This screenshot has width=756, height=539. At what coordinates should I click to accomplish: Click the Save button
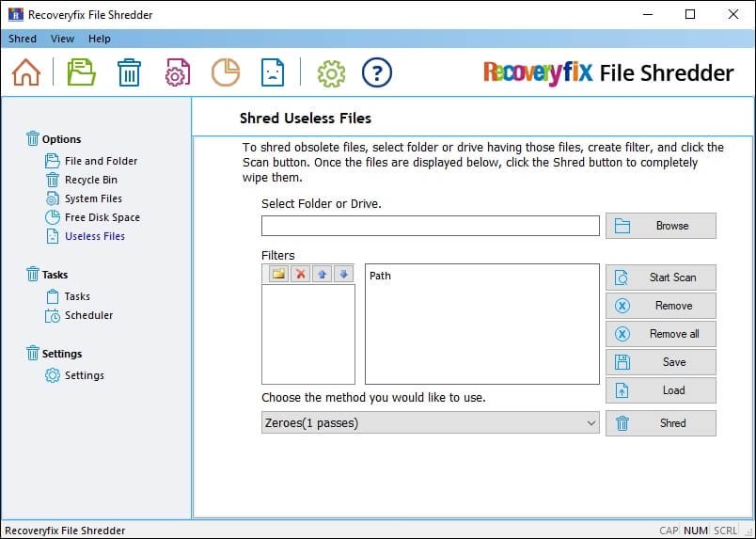pyautogui.click(x=660, y=362)
